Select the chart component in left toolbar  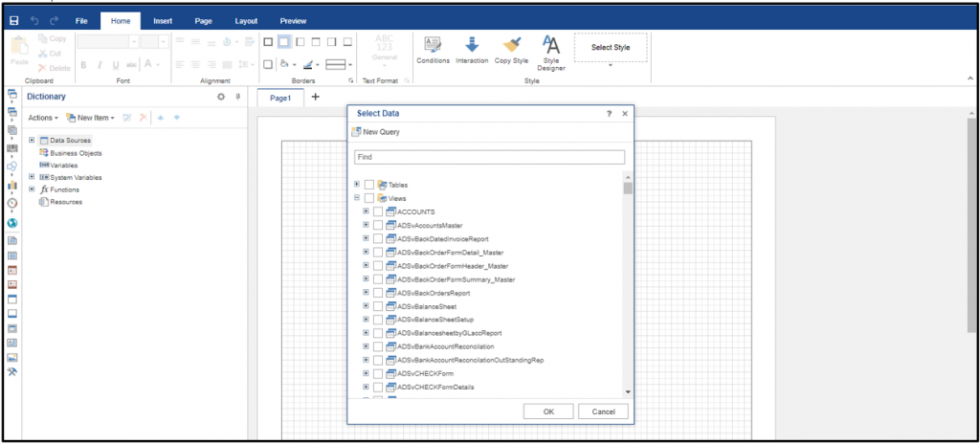[x=11, y=186]
